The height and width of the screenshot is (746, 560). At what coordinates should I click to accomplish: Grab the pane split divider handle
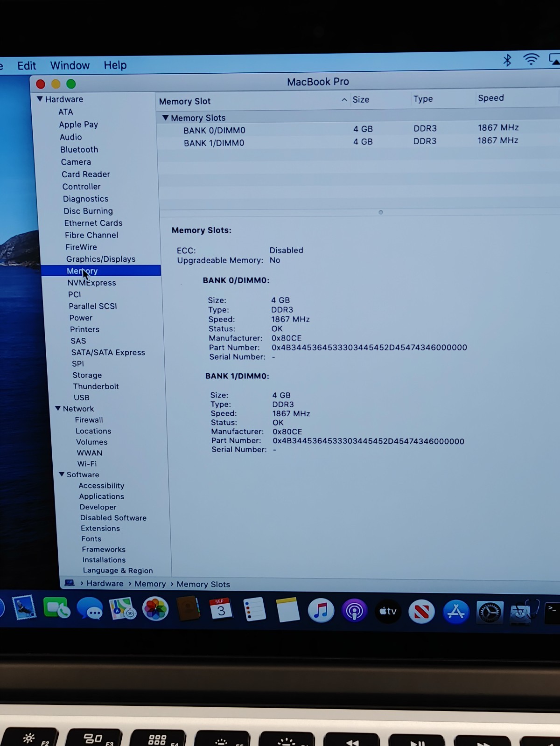coord(381,212)
